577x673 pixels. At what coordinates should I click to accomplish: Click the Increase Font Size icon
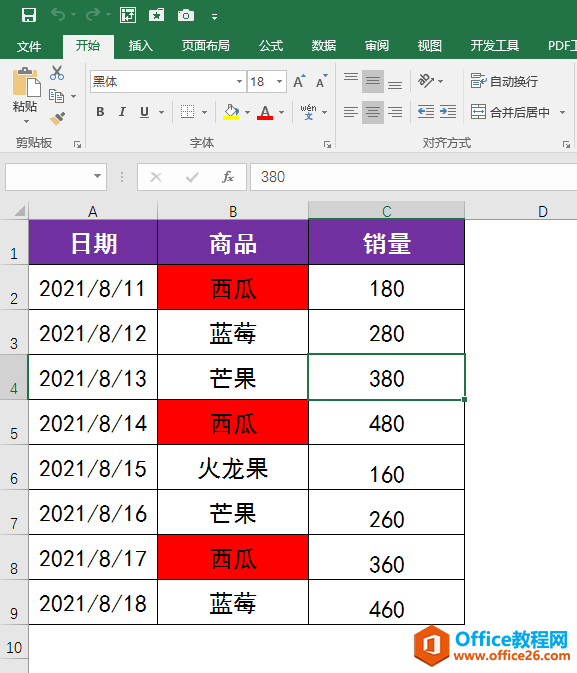(299, 81)
